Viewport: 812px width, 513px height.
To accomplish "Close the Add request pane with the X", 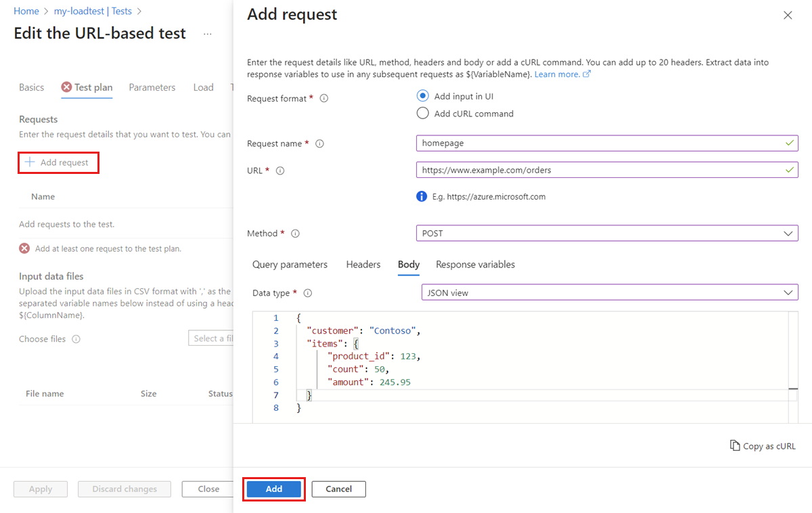I will pyautogui.click(x=788, y=14).
